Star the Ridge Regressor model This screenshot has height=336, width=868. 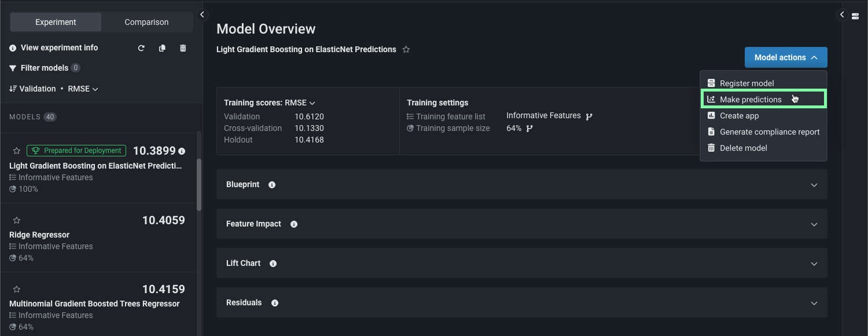(17, 220)
